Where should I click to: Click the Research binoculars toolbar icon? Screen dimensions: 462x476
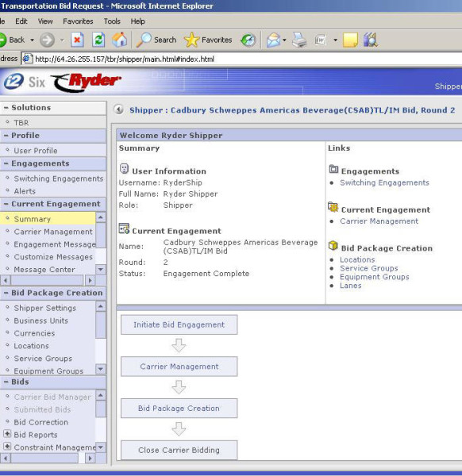(x=370, y=40)
